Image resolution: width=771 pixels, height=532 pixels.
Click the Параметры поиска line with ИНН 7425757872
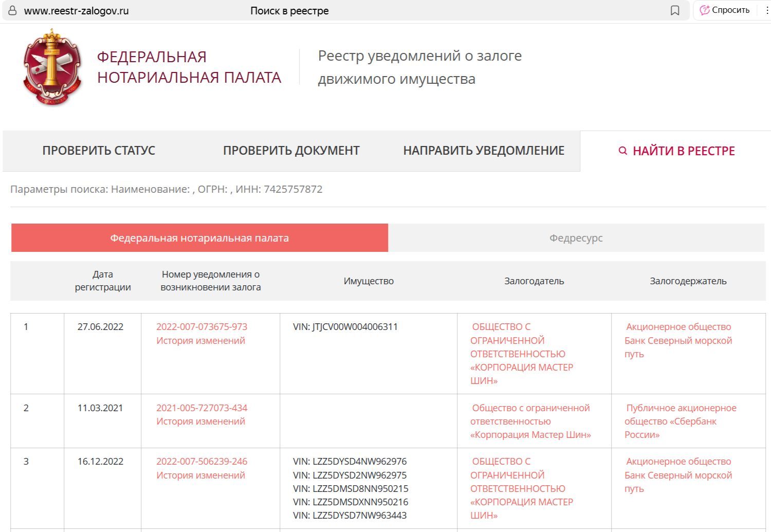(x=167, y=189)
